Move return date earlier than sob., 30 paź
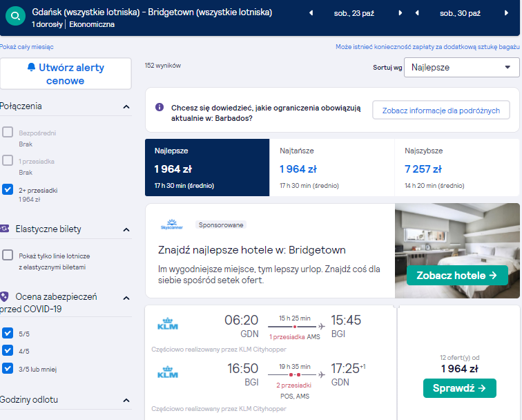Image resolution: width=522 pixels, height=420 pixels. (x=417, y=13)
